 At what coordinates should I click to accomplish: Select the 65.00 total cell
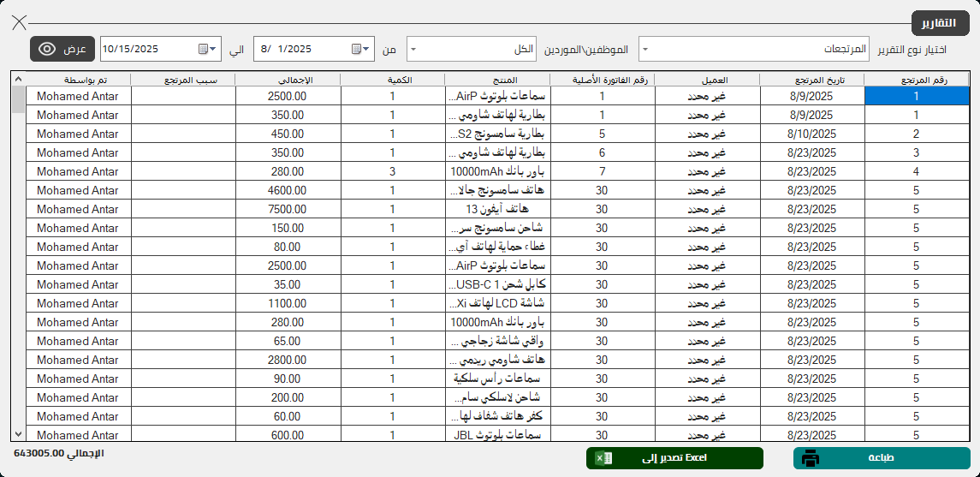point(288,340)
